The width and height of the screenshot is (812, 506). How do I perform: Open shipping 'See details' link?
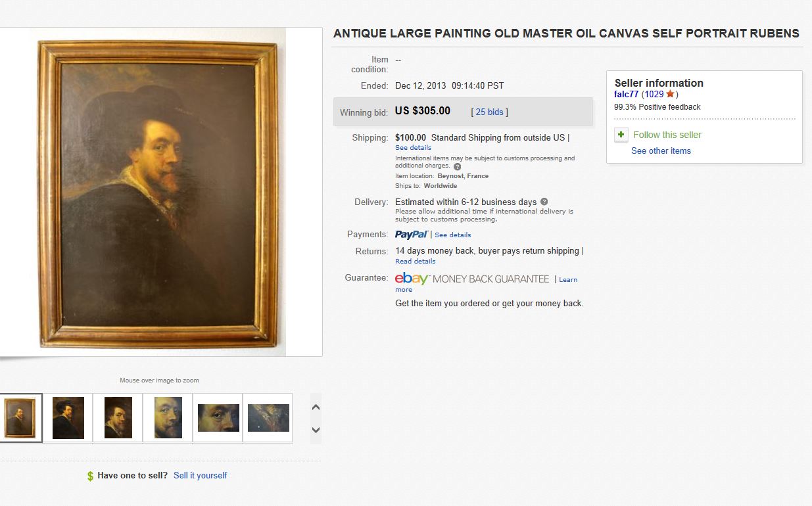[413, 147]
